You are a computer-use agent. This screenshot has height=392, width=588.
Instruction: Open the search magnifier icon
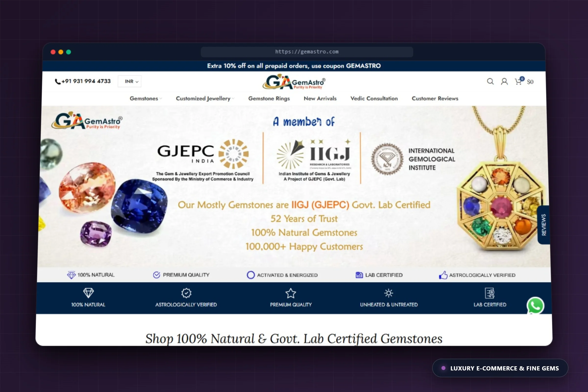click(x=490, y=82)
